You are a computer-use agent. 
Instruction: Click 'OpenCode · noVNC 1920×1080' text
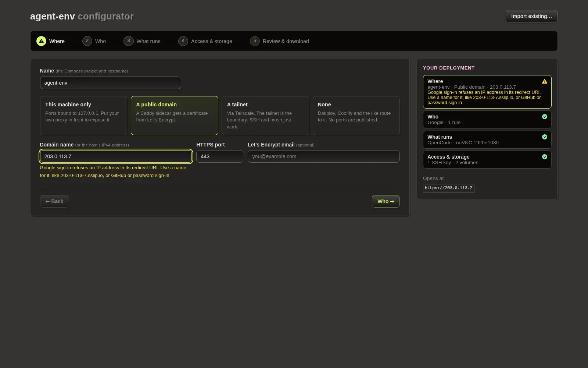pyautogui.click(x=463, y=143)
